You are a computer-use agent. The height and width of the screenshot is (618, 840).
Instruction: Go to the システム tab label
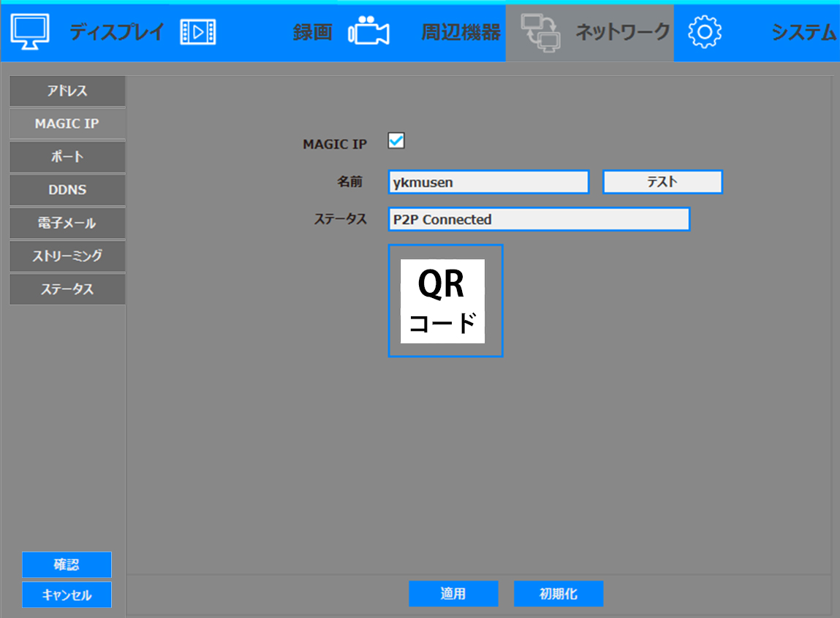coord(803,32)
